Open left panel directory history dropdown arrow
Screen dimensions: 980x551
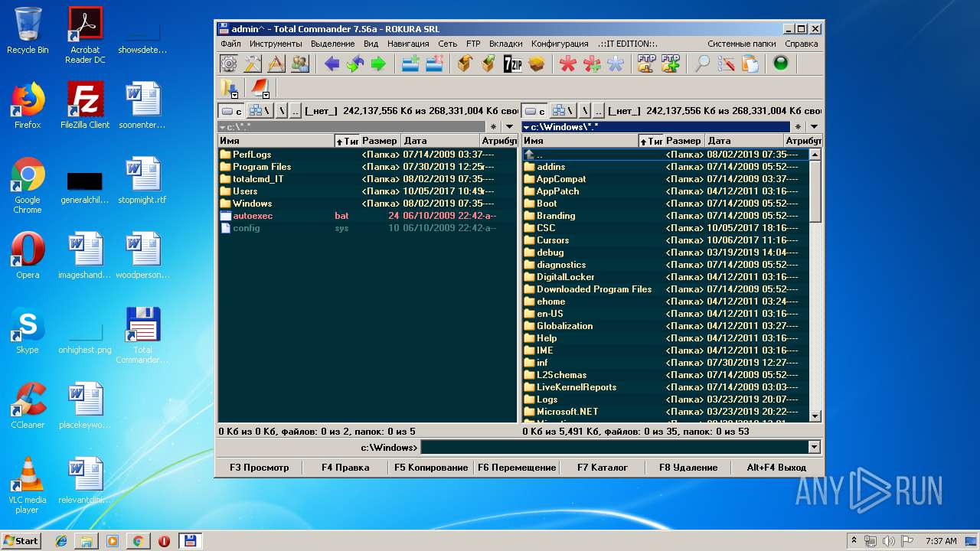click(x=510, y=127)
